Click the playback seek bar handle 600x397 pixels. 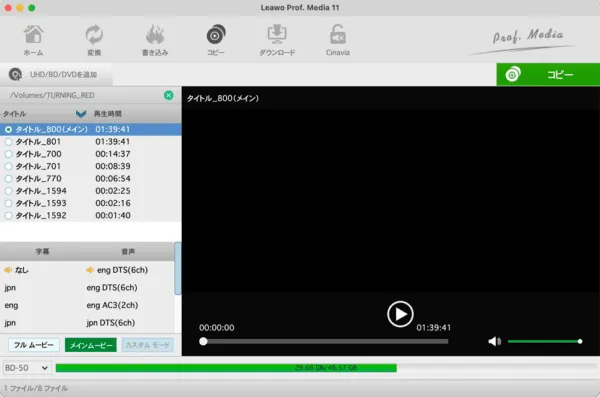[x=203, y=341]
